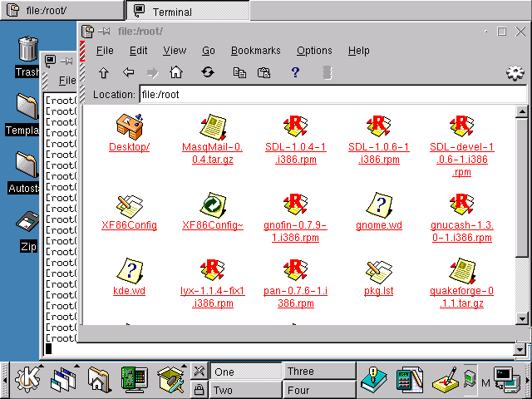The height and width of the screenshot is (399, 532).
Task: Hide panel with left edge arrow
Action: pos(4,380)
